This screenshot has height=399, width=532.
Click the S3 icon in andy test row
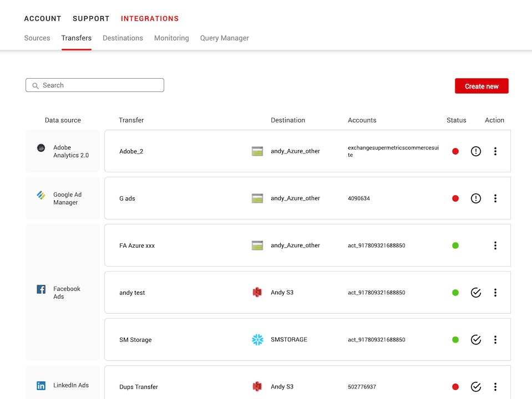257,292
